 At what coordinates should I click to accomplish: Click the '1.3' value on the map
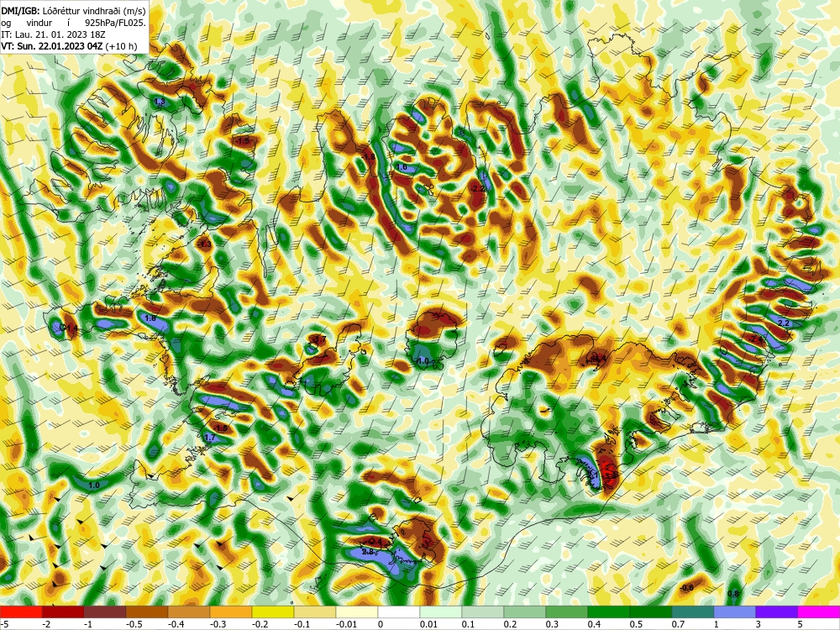click(x=160, y=102)
